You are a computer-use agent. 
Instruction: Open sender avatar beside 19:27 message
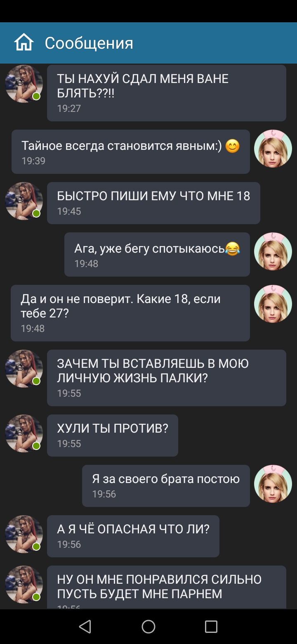tap(24, 84)
